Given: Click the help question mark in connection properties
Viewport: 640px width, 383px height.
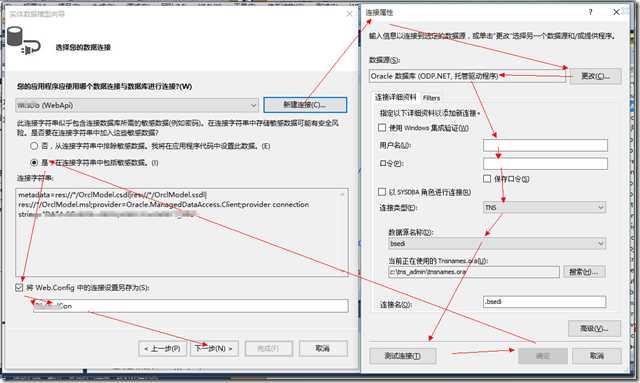Looking at the screenshot, I should click(590, 12).
